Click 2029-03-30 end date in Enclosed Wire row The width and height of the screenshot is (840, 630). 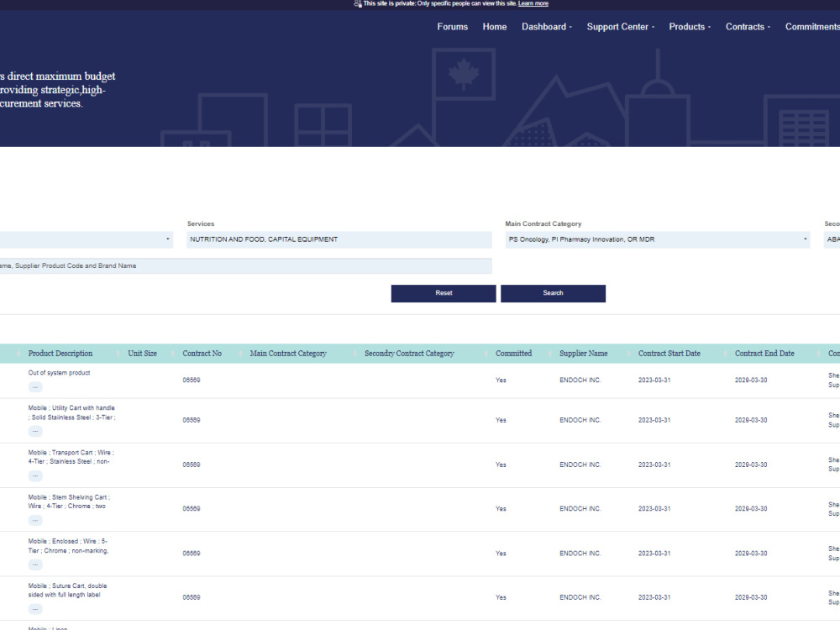tap(750, 554)
